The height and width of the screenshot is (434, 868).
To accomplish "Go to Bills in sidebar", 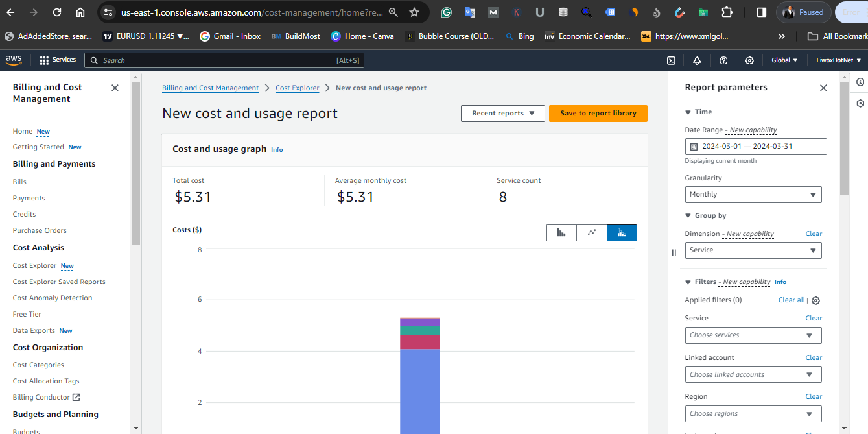I will pos(19,182).
